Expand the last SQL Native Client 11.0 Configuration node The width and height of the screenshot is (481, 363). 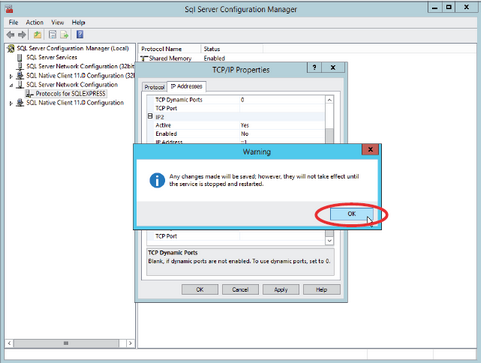[x=11, y=103]
